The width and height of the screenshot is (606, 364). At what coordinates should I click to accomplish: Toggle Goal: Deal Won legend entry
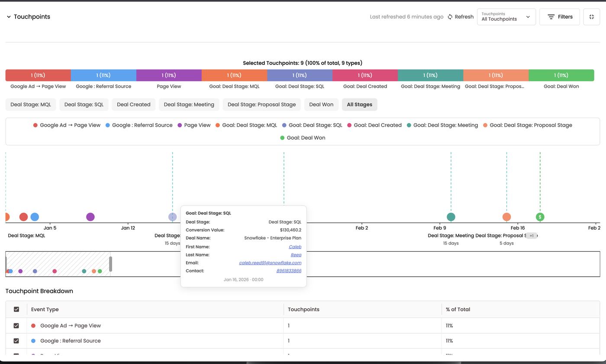(303, 138)
